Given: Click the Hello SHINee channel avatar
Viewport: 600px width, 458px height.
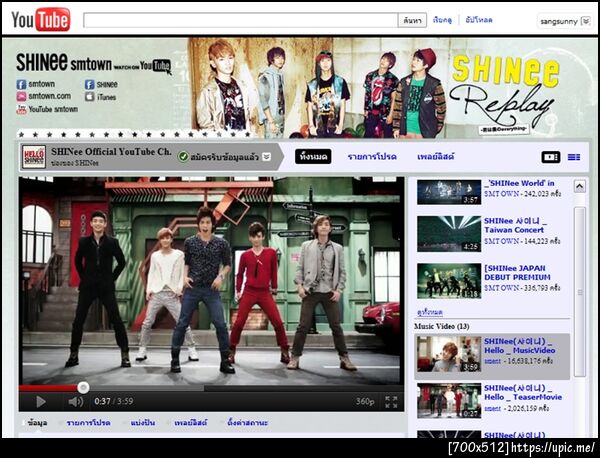Looking at the screenshot, I should tap(34, 157).
